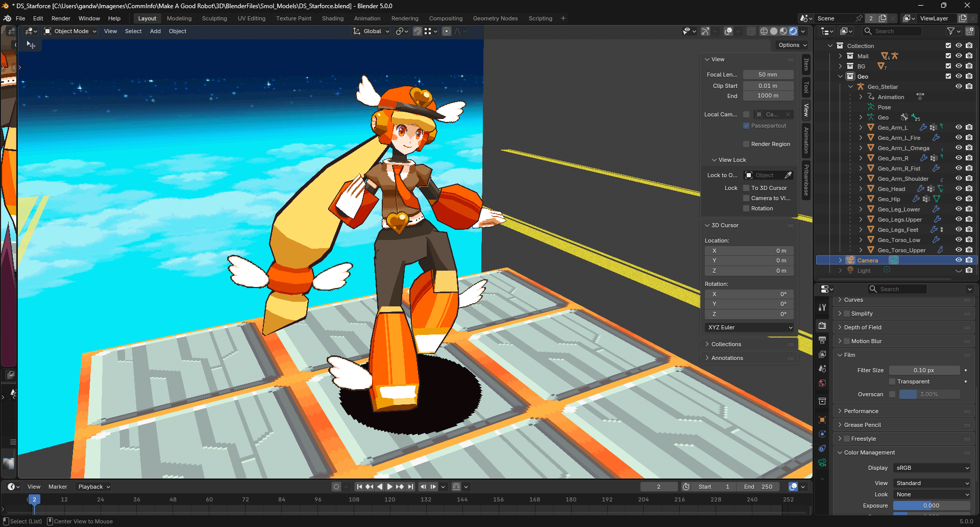Image resolution: width=980 pixels, height=527 pixels.
Task: Click the Focal Length field
Action: 768,75
